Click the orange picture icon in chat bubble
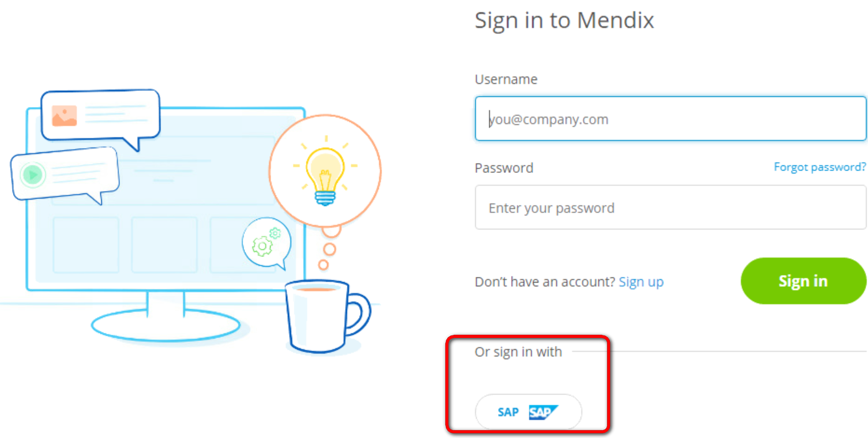This screenshot has height=438, width=868. coord(64,116)
